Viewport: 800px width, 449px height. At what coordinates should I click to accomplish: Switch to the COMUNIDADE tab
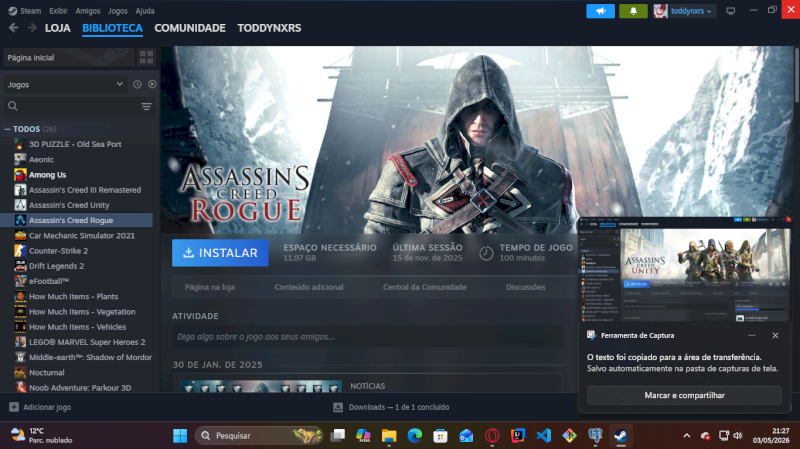click(190, 28)
